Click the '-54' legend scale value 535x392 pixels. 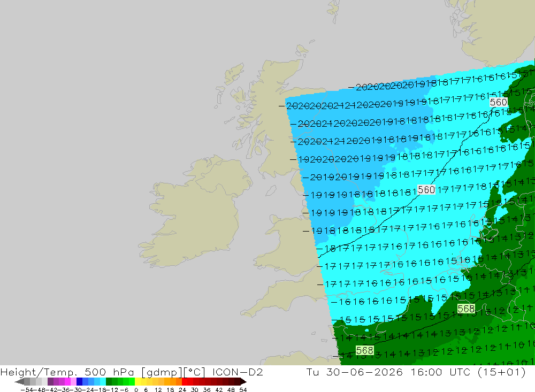[27, 390]
